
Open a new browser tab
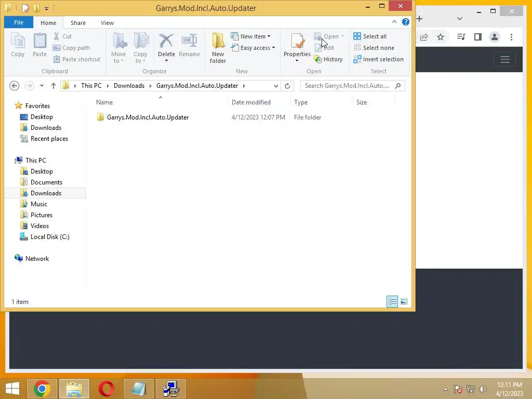[x=419, y=19]
